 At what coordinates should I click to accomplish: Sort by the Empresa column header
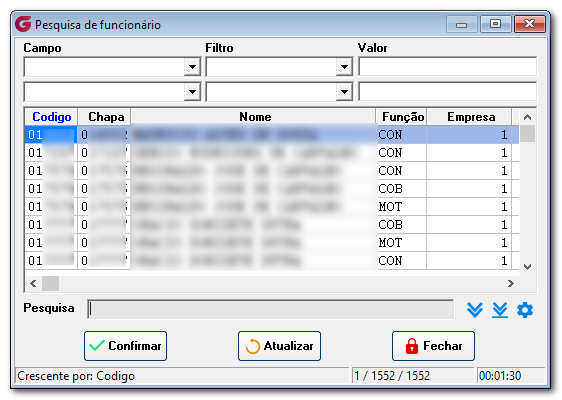coord(470,117)
